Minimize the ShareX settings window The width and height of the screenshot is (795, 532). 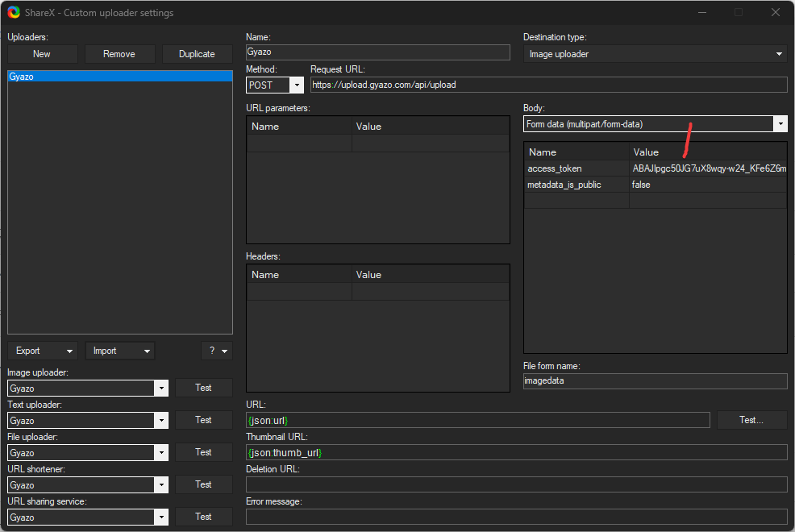point(702,12)
